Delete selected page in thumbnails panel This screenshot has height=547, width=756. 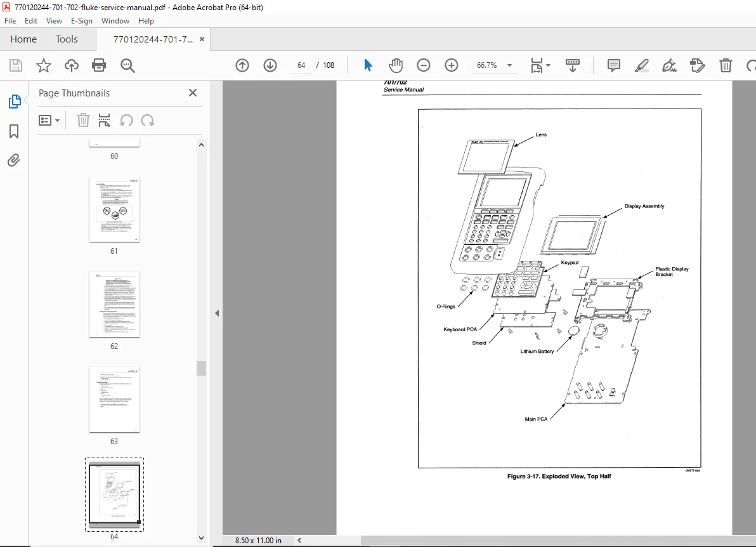click(83, 120)
